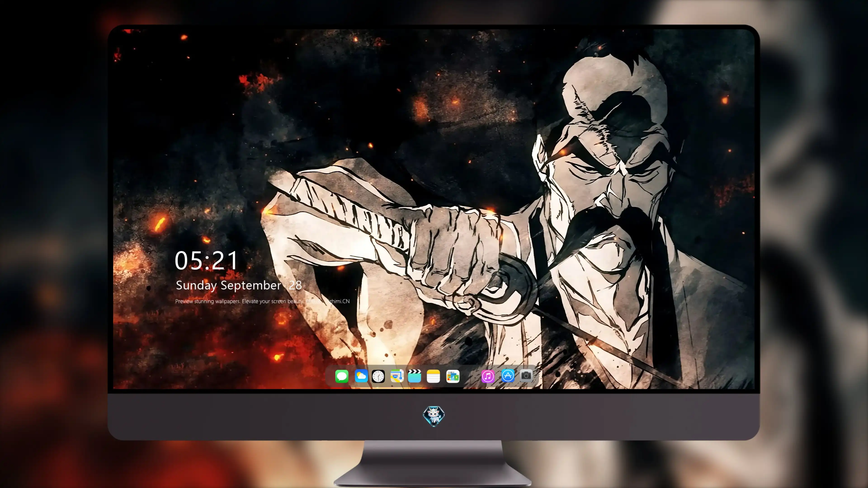Click the mascot logo badge below the screen
Screen dimensions: 868x488
click(x=434, y=416)
